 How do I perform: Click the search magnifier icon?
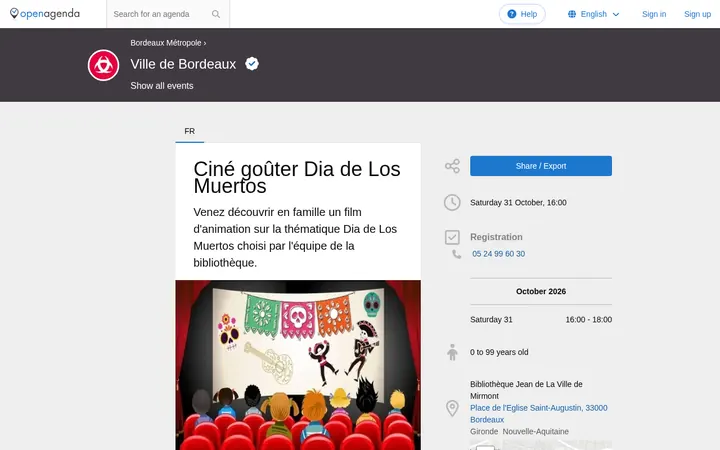tap(216, 14)
